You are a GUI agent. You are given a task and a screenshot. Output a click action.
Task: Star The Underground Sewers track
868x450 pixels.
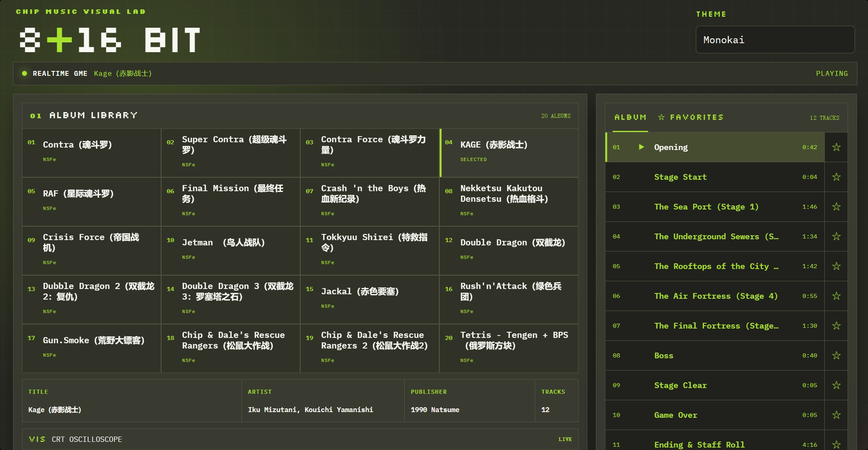point(836,236)
